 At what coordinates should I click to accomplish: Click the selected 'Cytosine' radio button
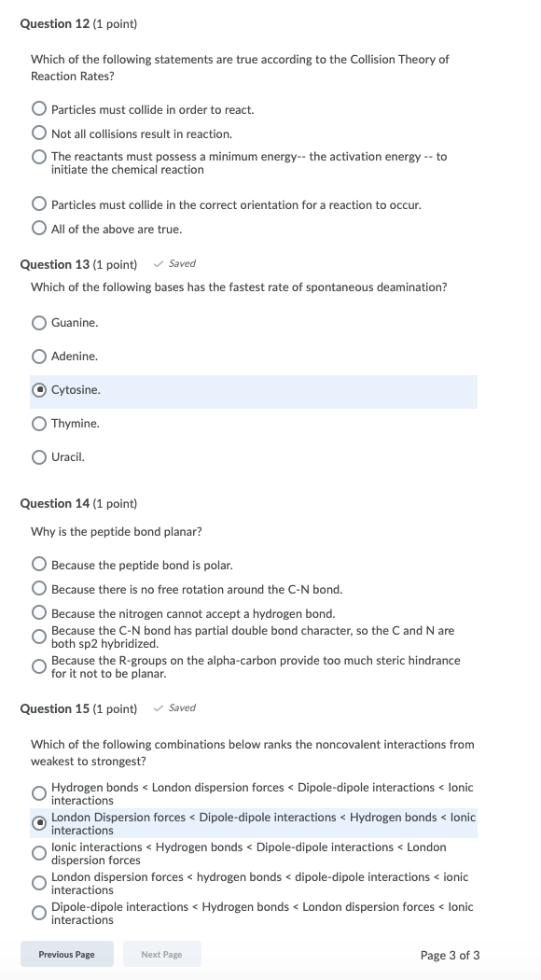(39, 389)
